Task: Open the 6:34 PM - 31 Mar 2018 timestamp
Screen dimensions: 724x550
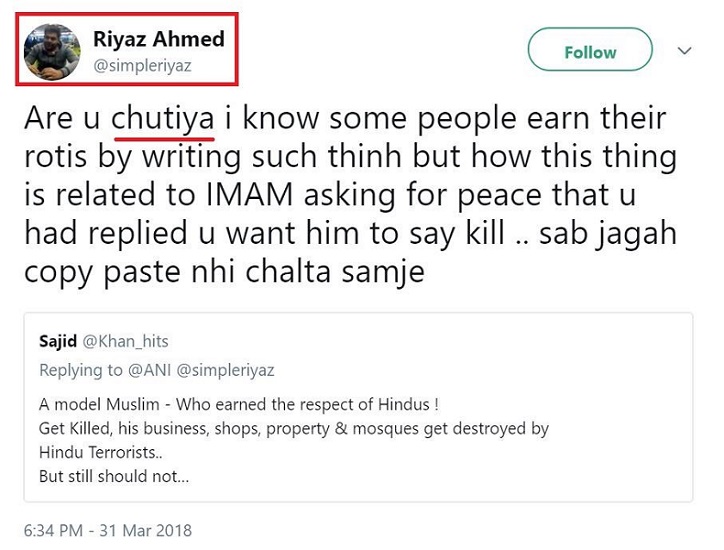Action: click(x=108, y=529)
